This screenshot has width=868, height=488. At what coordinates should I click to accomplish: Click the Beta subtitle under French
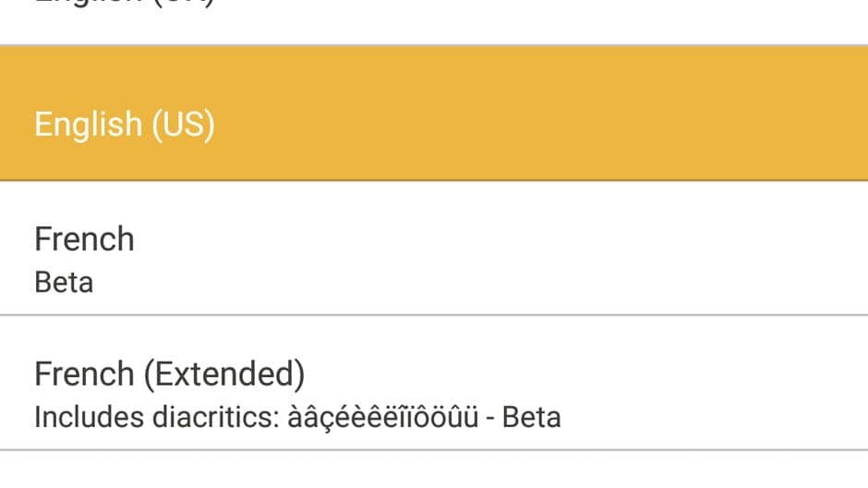[x=64, y=281]
